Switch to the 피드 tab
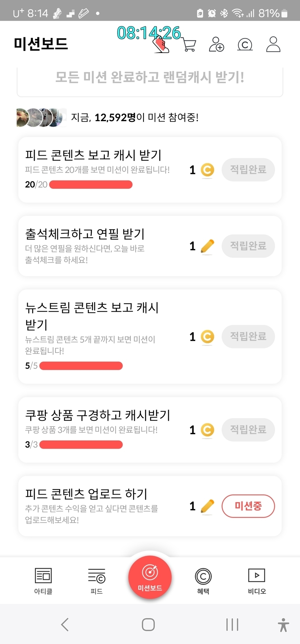 click(x=97, y=581)
